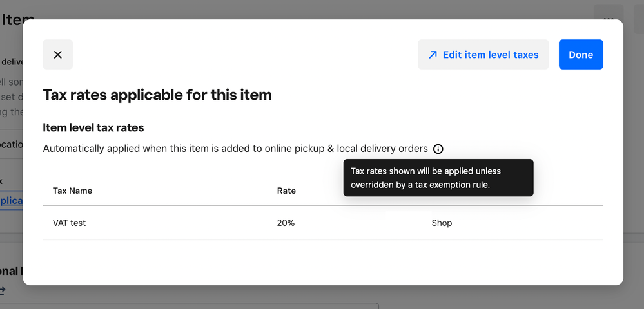Click the arrow icon at bottom-left of page

click(x=3, y=291)
